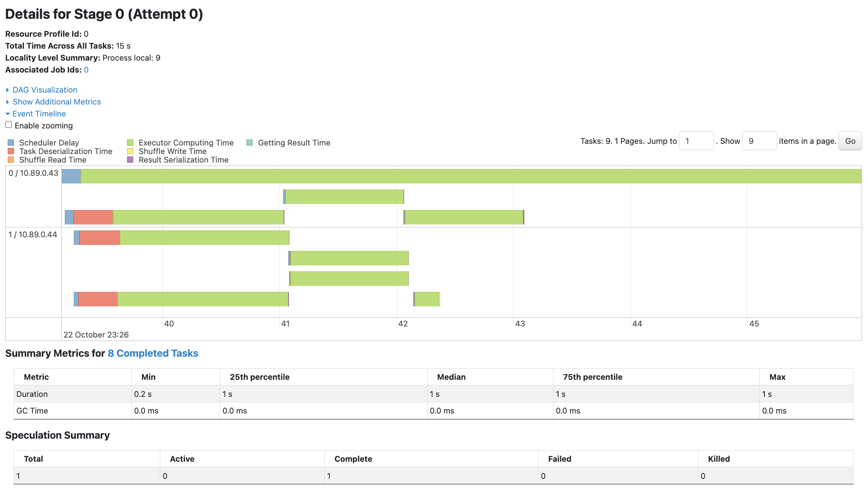Viewport: 868px width, 495px height.
Task: Select the long-running task bar on executor 0
Action: coord(462,176)
